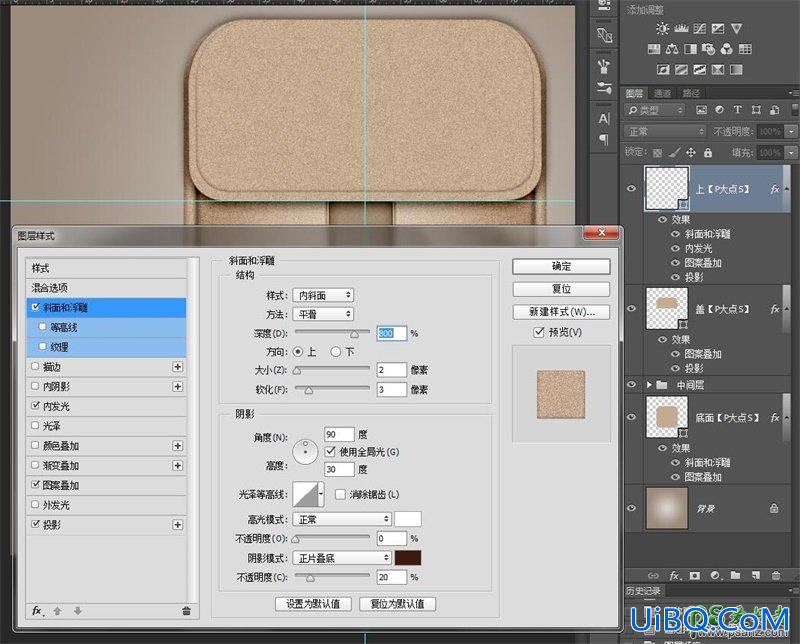Add a Posterize adjustment layer

(681, 69)
